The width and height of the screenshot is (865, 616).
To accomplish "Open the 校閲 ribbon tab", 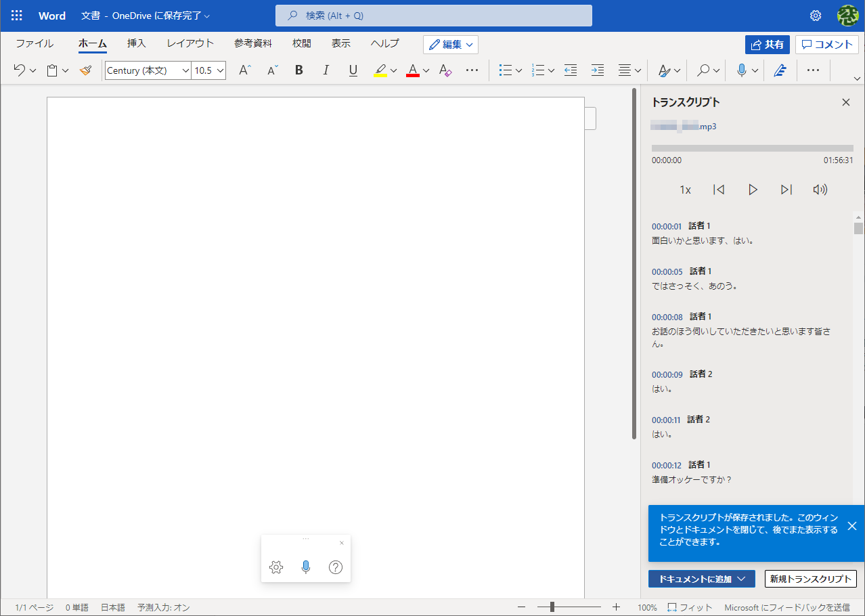I will 301,43.
